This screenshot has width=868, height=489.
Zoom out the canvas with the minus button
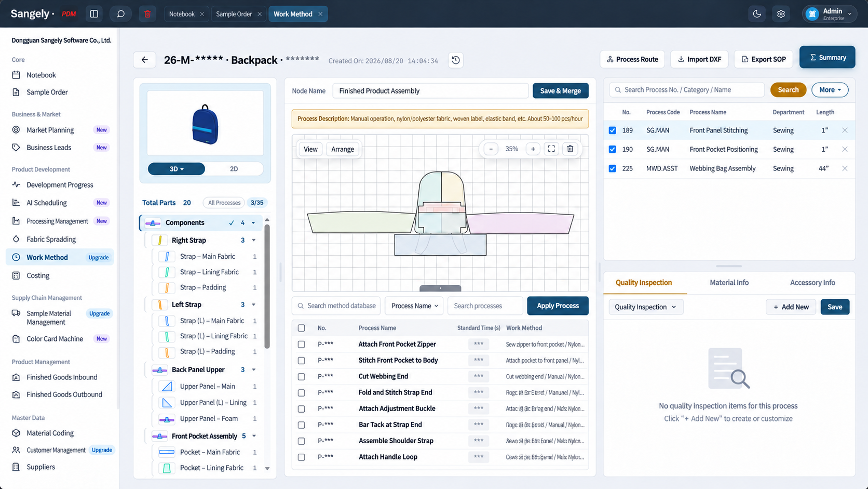click(x=491, y=149)
